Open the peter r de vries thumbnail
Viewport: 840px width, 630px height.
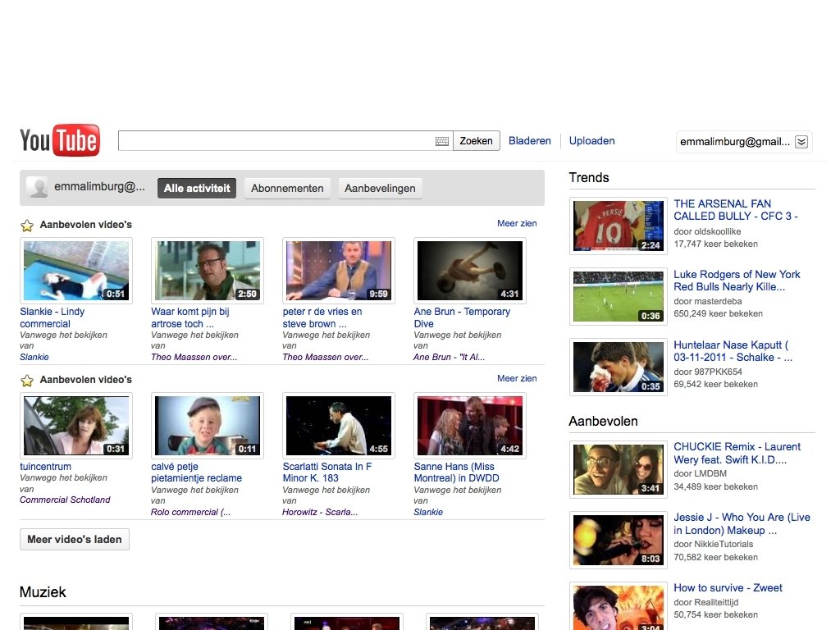tap(339, 271)
